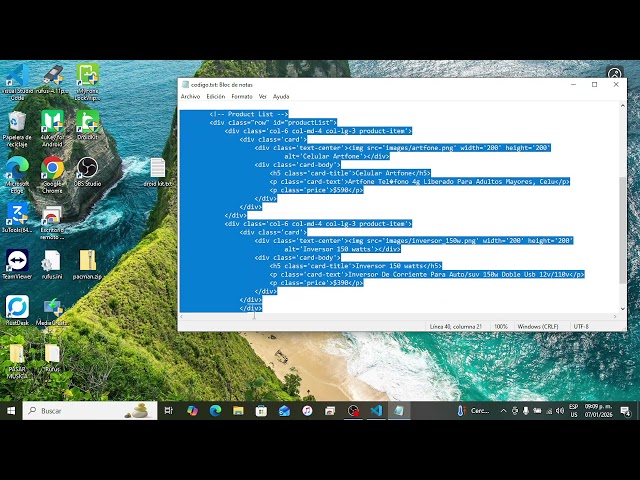
Task: Open the weather widget in the taskbar
Action: pyautogui.click(x=473, y=411)
